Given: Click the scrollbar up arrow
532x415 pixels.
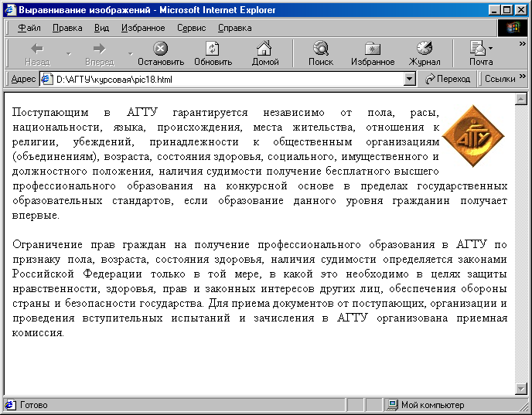Looking at the screenshot, I should tap(520, 99).
